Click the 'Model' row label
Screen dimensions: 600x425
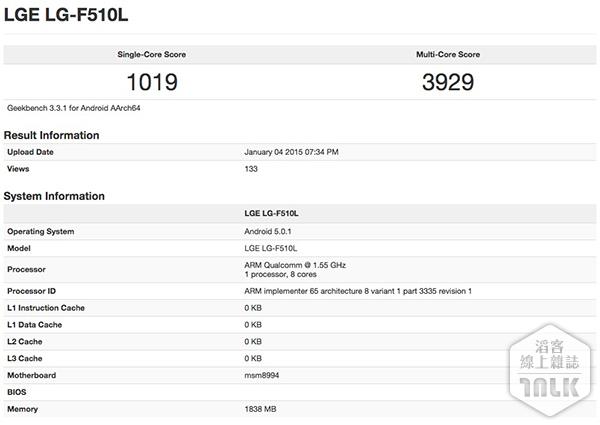tap(19, 248)
